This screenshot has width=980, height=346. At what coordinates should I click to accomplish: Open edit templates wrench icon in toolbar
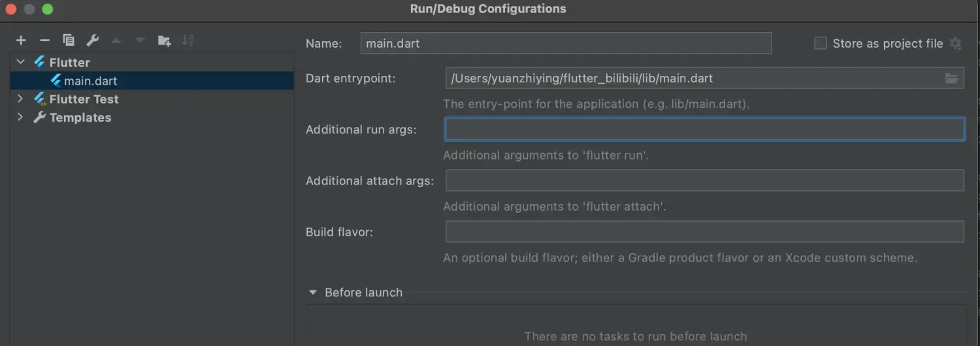pyautogui.click(x=93, y=41)
